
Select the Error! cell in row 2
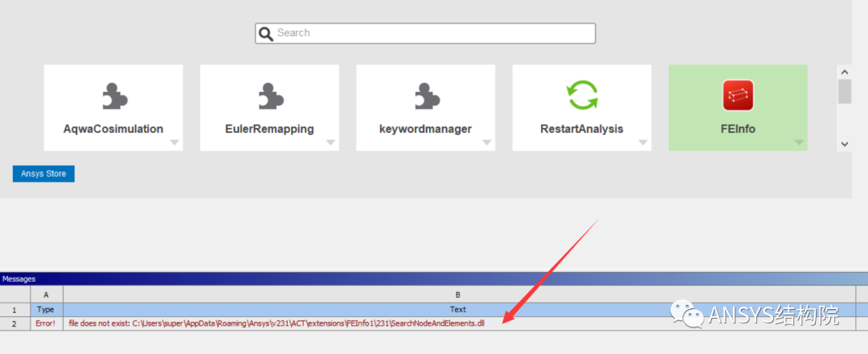(47, 323)
